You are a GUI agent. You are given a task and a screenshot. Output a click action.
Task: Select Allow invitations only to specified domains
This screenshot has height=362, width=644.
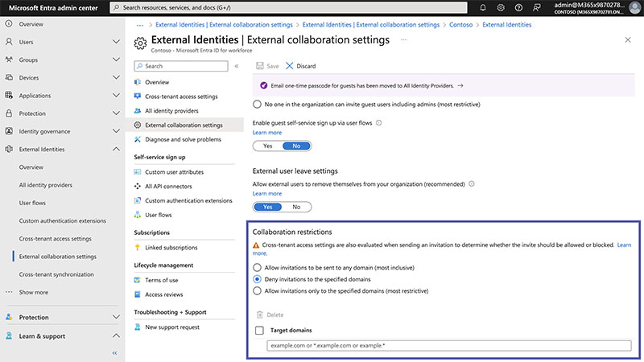(257, 291)
